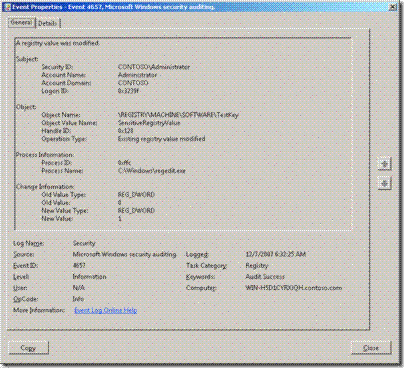Viewport: 404px width, 368px height.
Task: Open the Event Log Online Help link
Action: 106,310
